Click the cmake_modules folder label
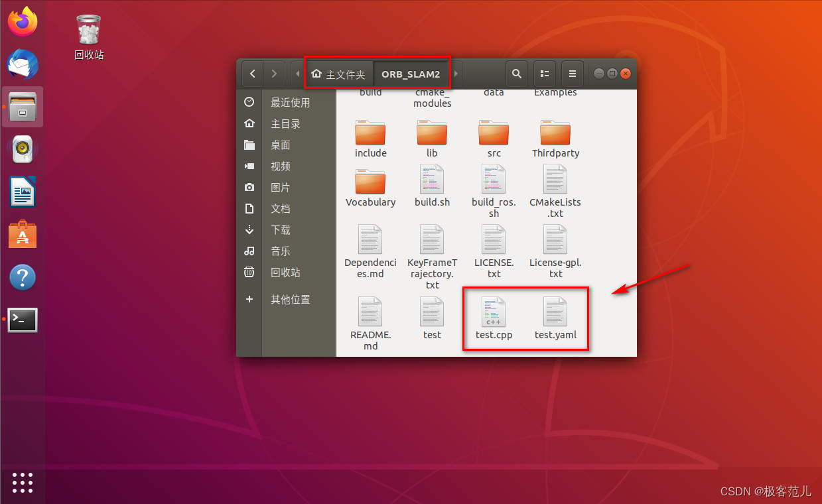 pyautogui.click(x=432, y=98)
